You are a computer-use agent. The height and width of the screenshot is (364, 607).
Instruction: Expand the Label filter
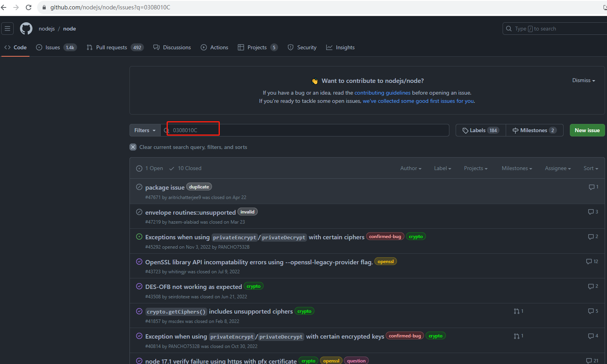click(442, 168)
